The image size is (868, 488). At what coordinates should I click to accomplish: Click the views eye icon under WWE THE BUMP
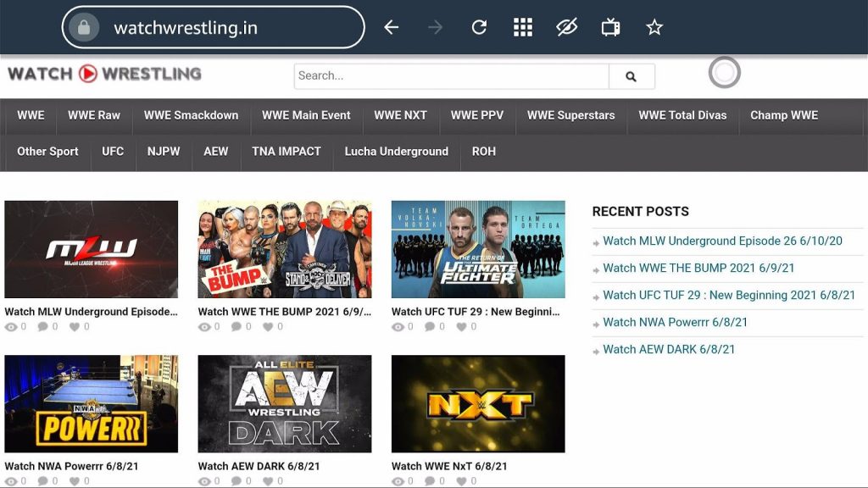[204, 327]
